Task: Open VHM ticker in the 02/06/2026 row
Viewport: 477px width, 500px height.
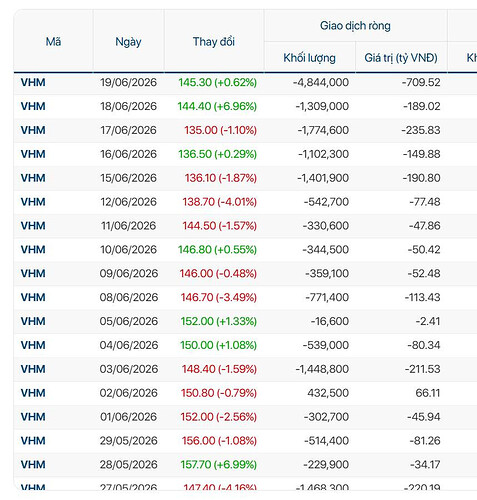Action: pos(33,393)
